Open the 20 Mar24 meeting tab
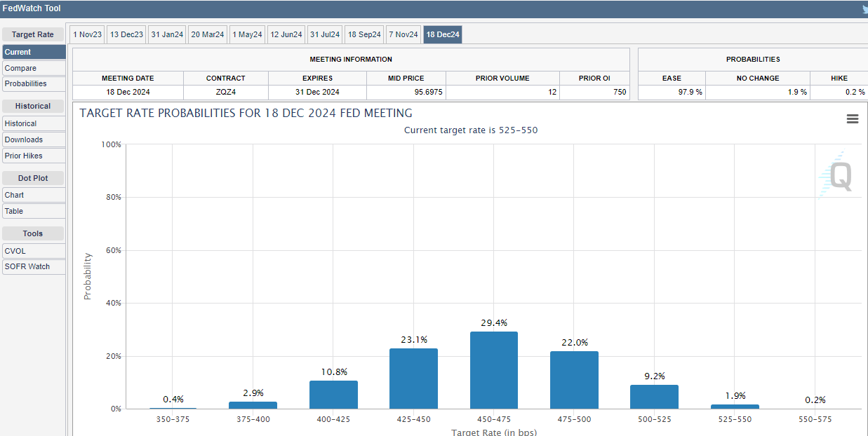 click(207, 34)
